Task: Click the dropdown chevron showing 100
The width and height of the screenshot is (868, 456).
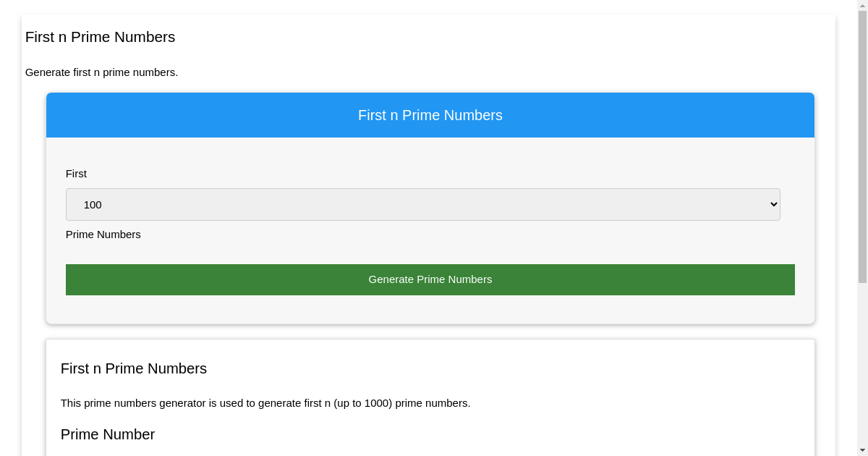Action: click(x=773, y=204)
